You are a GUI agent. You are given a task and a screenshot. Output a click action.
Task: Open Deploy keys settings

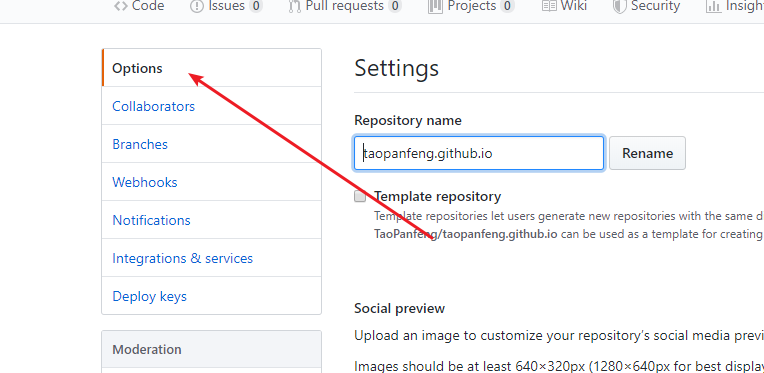point(211,296)
